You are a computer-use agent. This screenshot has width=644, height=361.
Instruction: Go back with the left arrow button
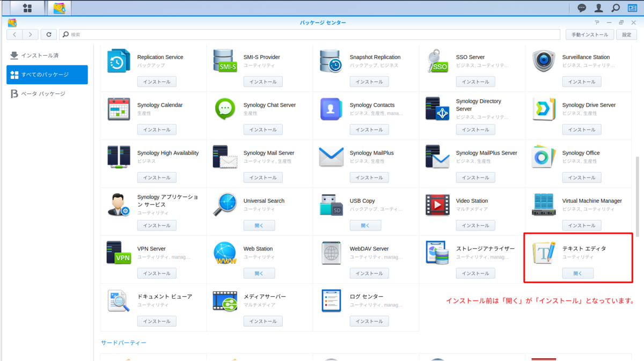(x=14, y=34)
